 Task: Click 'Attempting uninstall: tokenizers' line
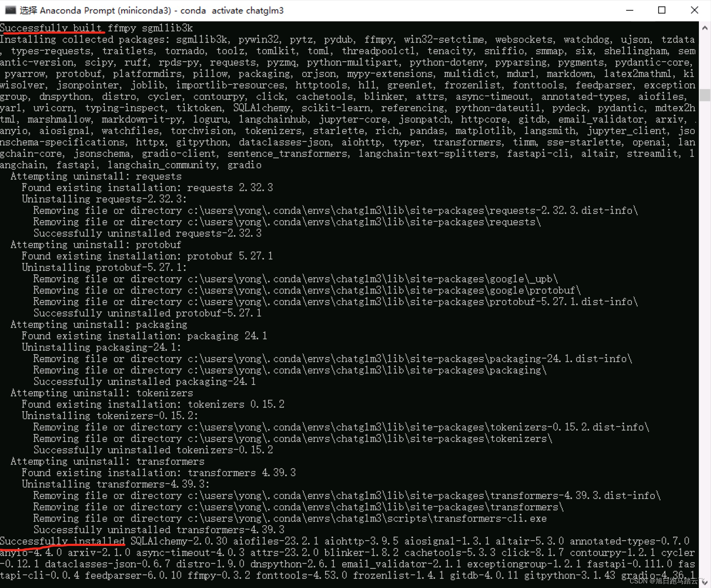[x=102, y=393]
